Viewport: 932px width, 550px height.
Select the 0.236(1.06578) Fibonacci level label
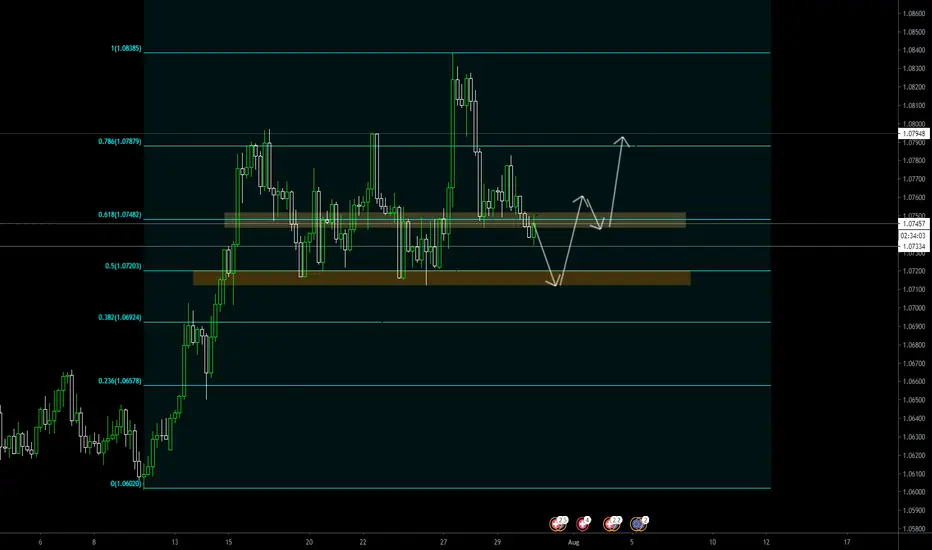(x=120, y=381)
